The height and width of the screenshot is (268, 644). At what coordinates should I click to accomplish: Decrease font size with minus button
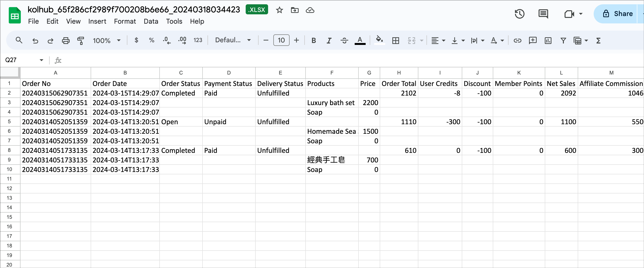[266, 40]
